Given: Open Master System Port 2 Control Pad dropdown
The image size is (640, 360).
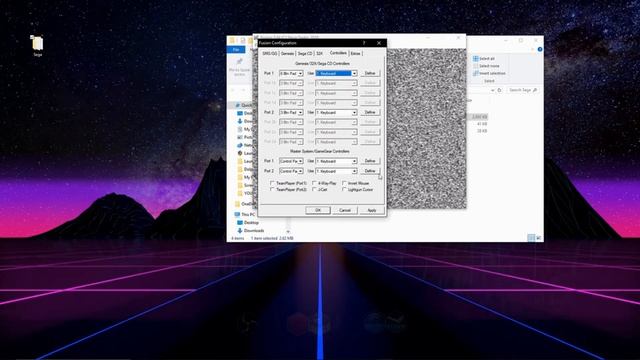Looking at the screenshot, I should [x=291, y=171].
